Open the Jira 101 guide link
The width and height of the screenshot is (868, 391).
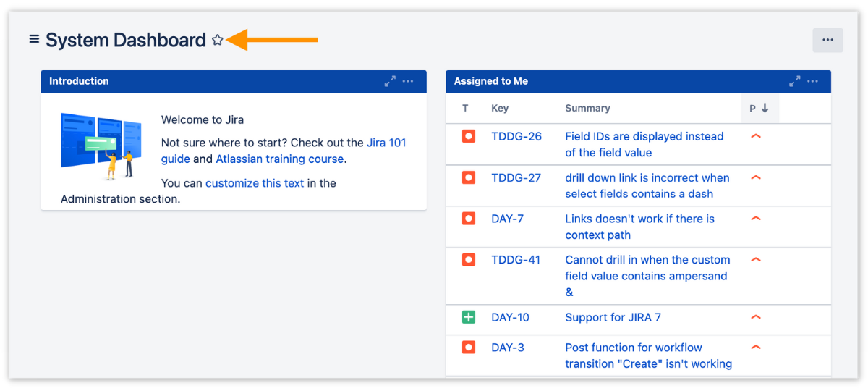386,143
